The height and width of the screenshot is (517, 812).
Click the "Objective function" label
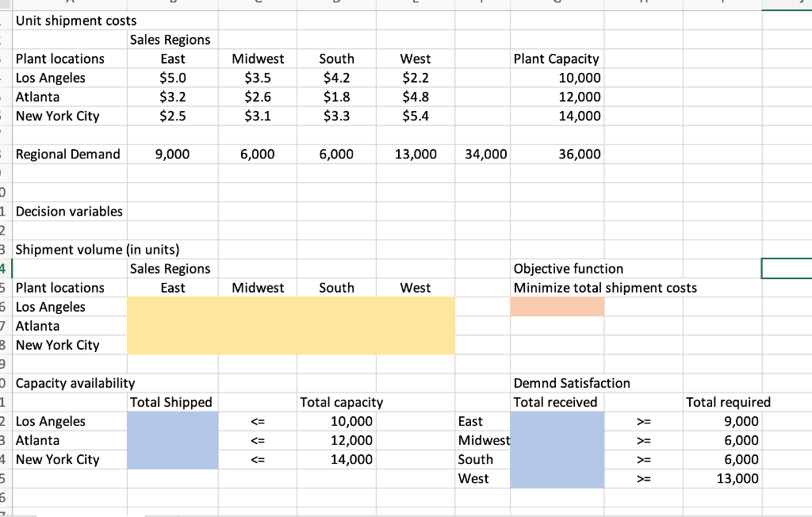click(x=569, y=270)
